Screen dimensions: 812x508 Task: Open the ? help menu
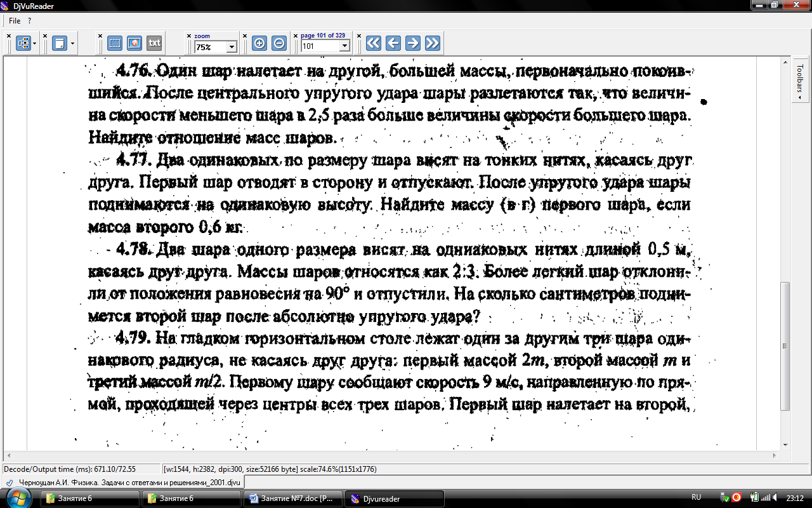(x=30, y=21)
